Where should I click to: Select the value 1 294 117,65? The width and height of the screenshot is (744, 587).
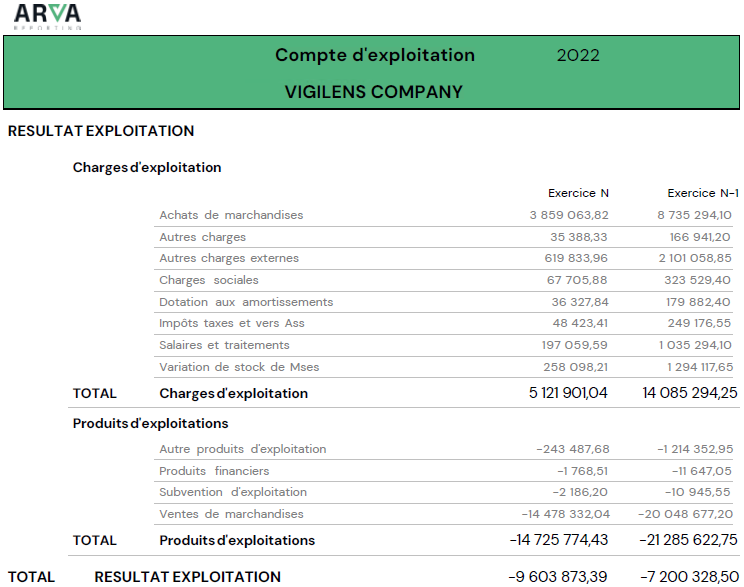(x=700, y=367)
